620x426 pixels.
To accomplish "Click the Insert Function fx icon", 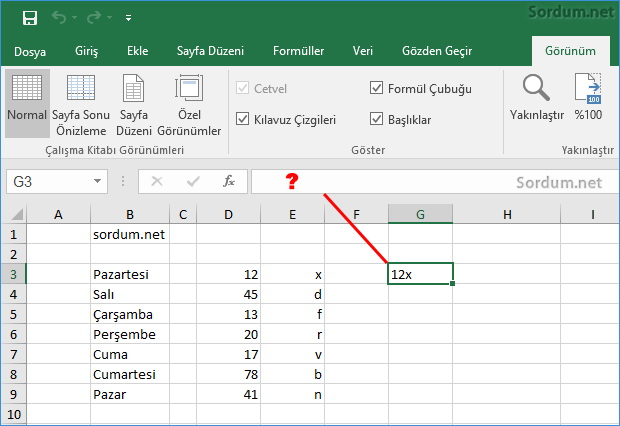I will (229, 182).
